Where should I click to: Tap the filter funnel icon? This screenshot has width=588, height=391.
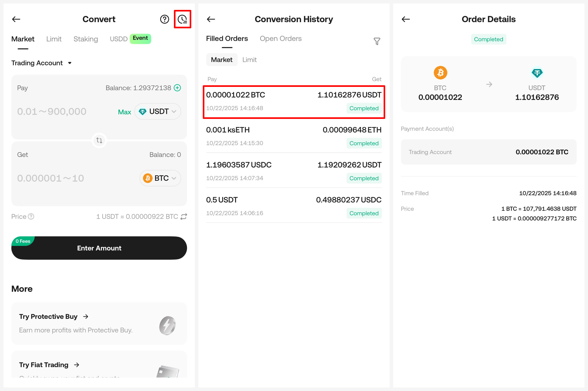coord(377,41)
